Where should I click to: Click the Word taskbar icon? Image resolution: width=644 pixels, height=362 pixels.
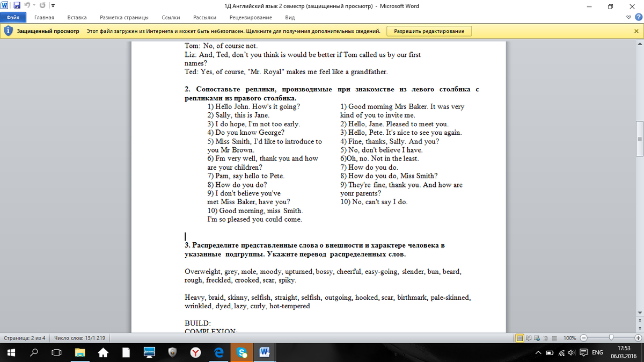(265, 352)
